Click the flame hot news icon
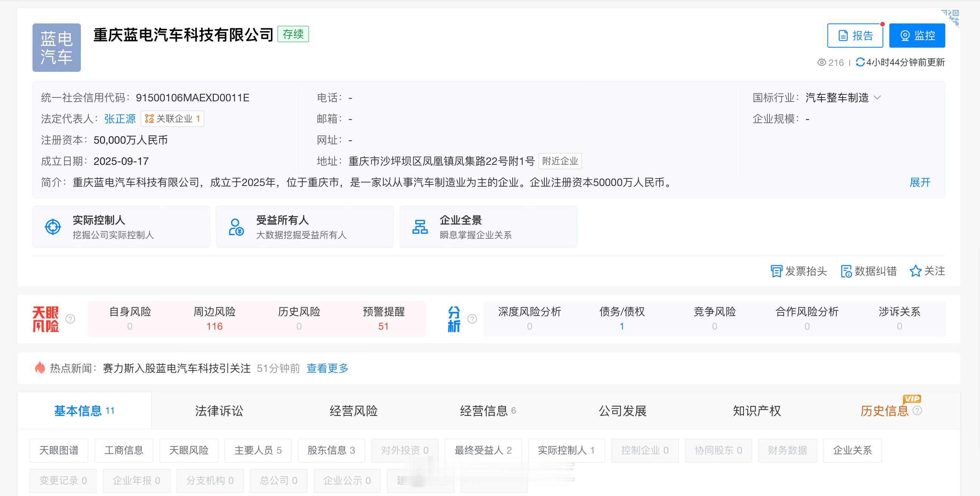980x496 pixels. 40,368
